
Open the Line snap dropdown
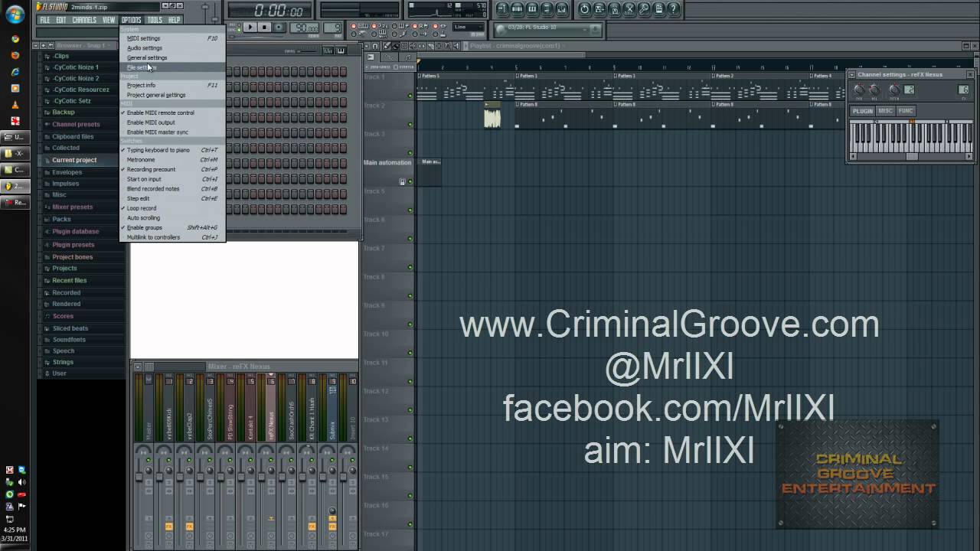470,28
